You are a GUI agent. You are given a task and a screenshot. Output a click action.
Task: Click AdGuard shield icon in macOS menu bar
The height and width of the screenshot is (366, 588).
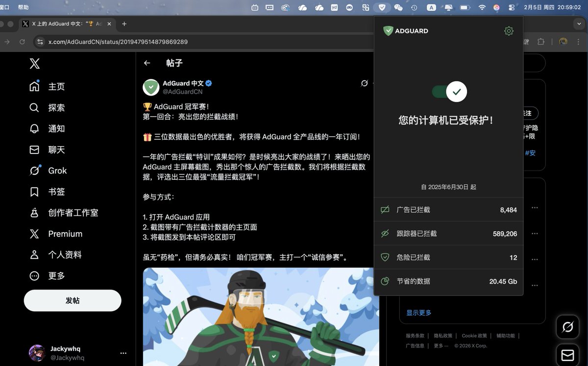pos(382,7)
